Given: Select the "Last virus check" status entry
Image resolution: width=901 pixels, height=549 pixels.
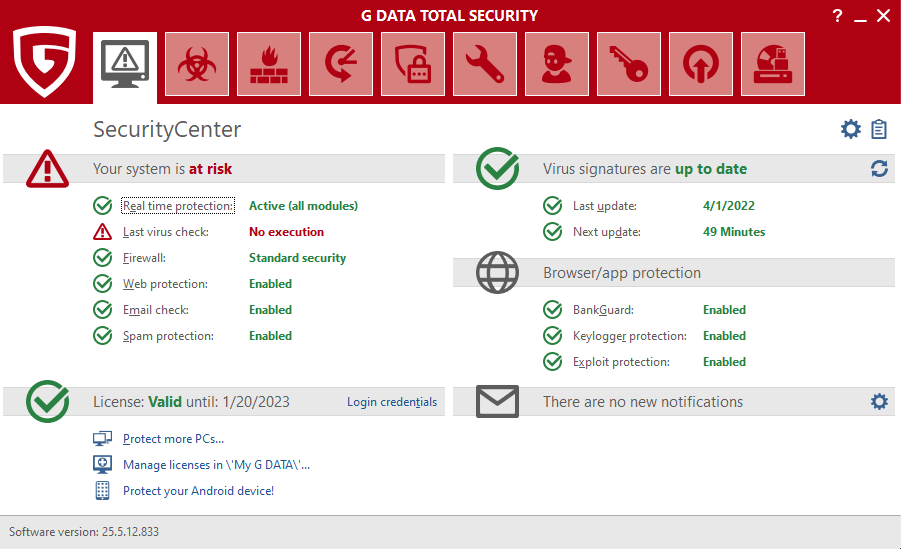Looking at the screenshot, I should (165, 232).
